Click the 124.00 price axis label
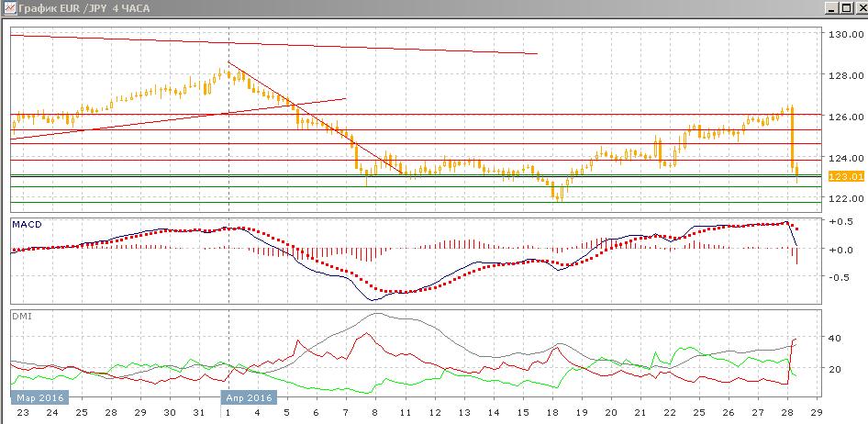868x424 pixels. (x=846, y=158)
